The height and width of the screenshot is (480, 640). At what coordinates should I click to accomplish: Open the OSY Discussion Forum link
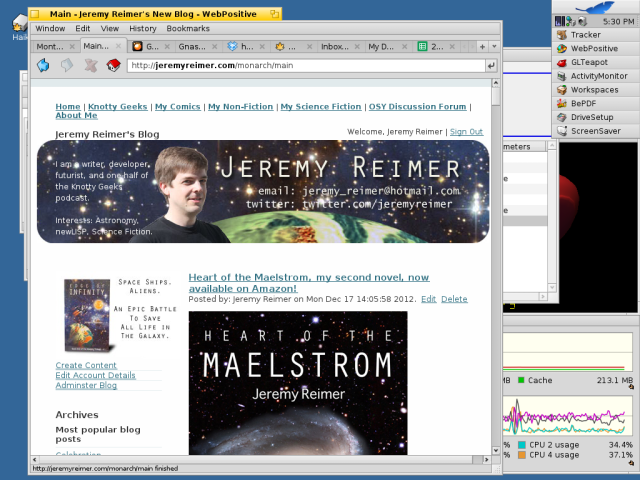(x=418, y=107)
